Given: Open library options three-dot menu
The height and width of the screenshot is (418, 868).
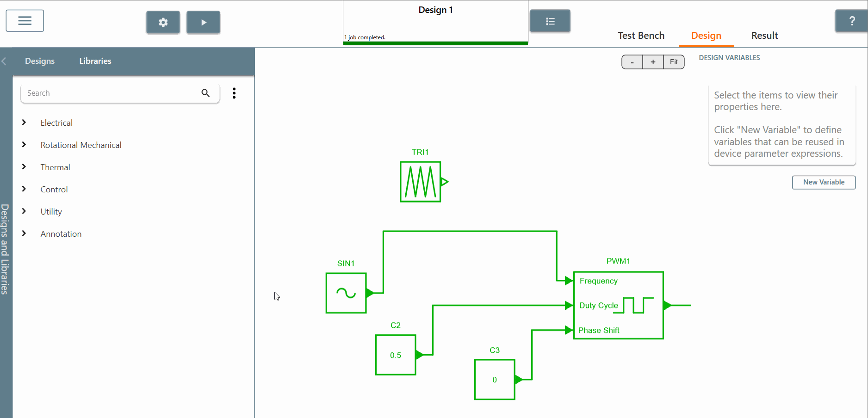Looking at the screenshot, I should coord(234,93).
